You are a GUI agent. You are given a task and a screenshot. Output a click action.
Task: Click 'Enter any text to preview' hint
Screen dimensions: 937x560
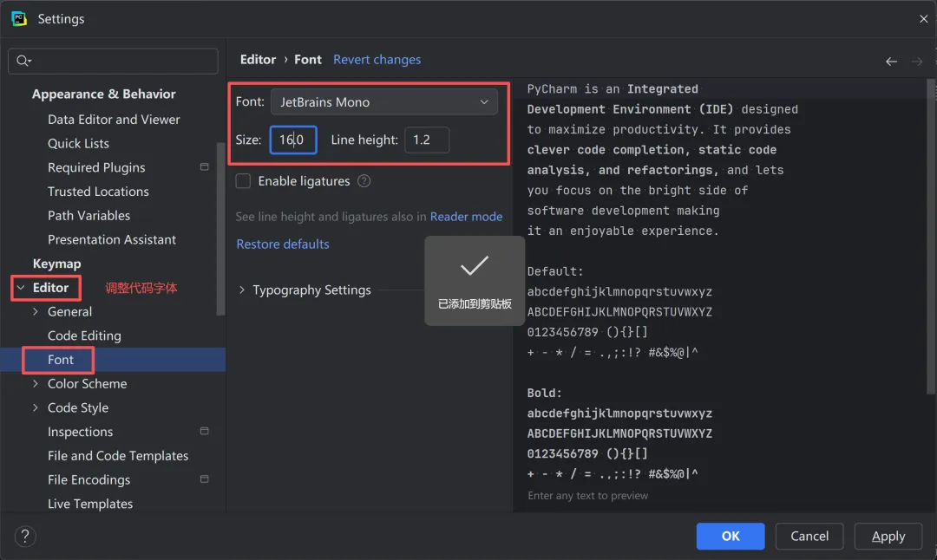click(x=587, y=496)
